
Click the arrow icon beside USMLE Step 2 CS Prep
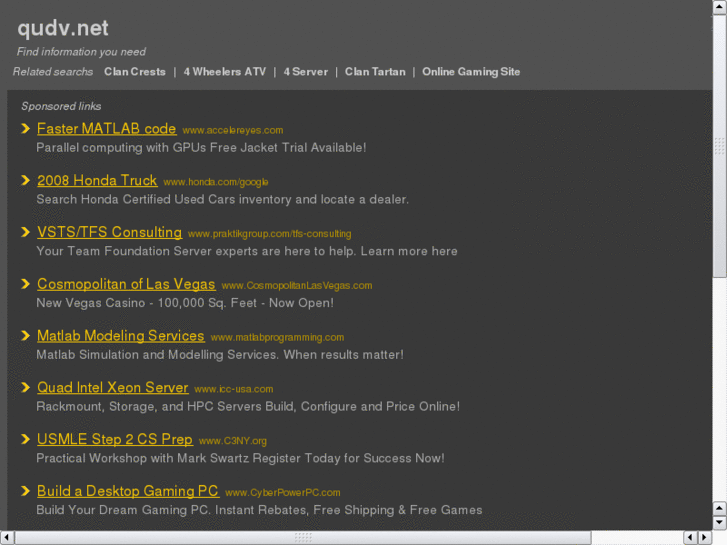pyautogui.click(x=26, y=439)
